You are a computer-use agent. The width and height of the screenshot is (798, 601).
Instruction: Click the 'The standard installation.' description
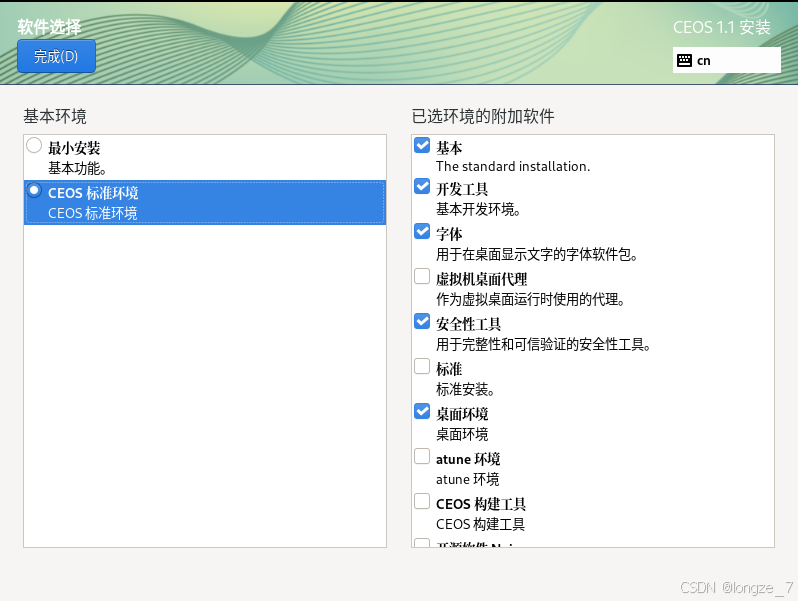[x=513, y=166]
